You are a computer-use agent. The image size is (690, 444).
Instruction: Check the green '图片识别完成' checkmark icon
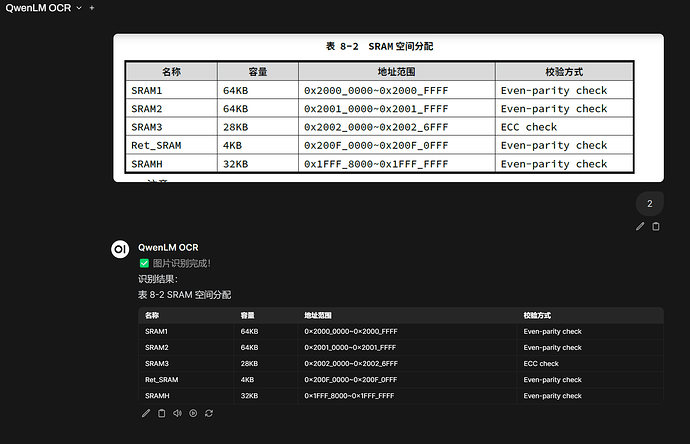click(144, 263)
